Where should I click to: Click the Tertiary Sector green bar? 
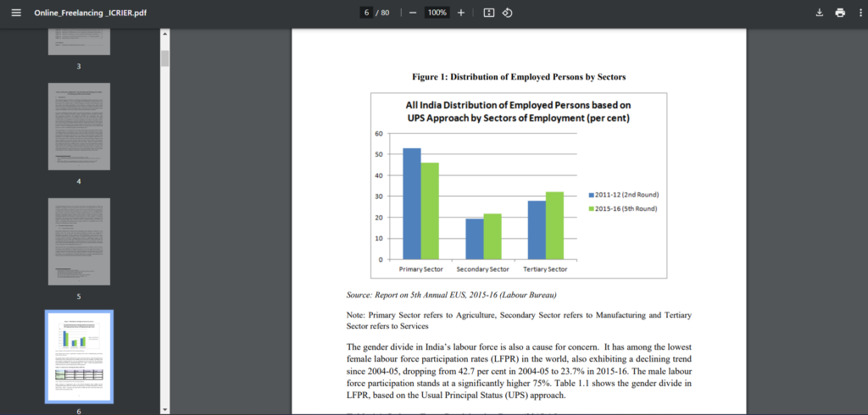pos(554,226)
